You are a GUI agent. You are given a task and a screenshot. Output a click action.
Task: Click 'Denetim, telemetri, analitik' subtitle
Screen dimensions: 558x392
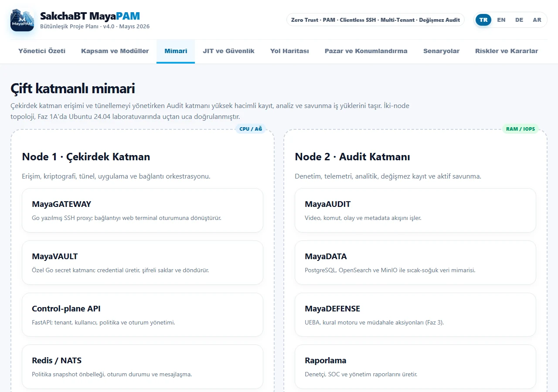coord(388,176)
